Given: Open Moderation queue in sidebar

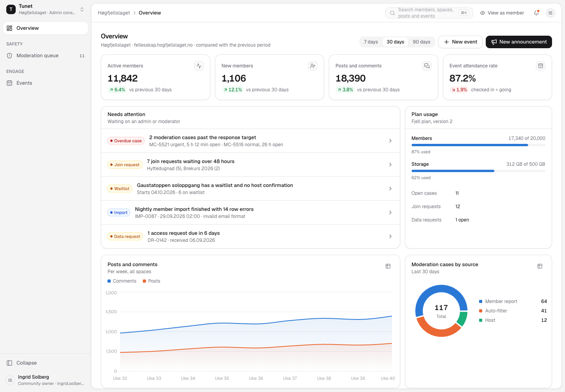Looking at the screenshot, I should click(x=46, y=56).
